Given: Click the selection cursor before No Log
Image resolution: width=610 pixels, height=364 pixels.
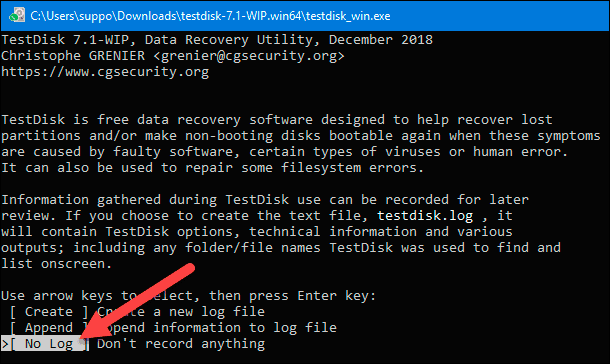Looking at the screenshot, I should pos(5,344).
